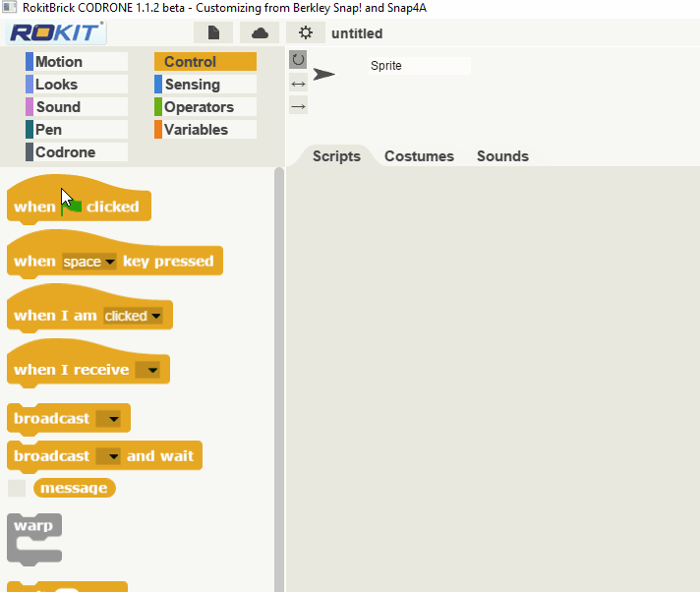This screenshot has width=700, height=592.
Task: Click the ROKIT logo
Action: point(56,32)
